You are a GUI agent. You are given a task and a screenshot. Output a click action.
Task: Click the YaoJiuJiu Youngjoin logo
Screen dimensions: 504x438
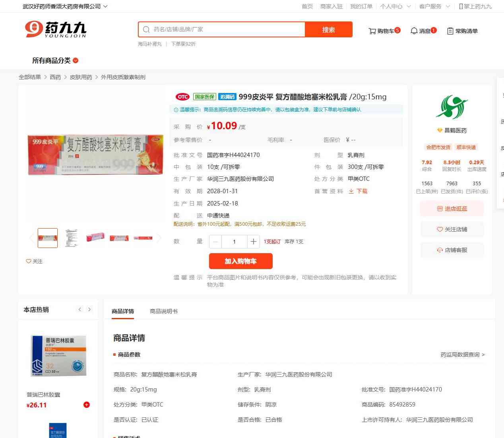56,29
